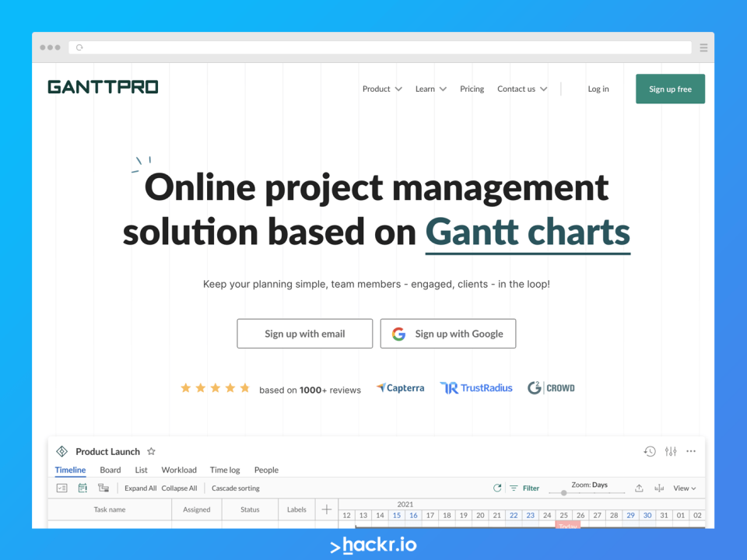Switch to the People tab
Screen dimensions: 747x560
click(x=266, y=470)
